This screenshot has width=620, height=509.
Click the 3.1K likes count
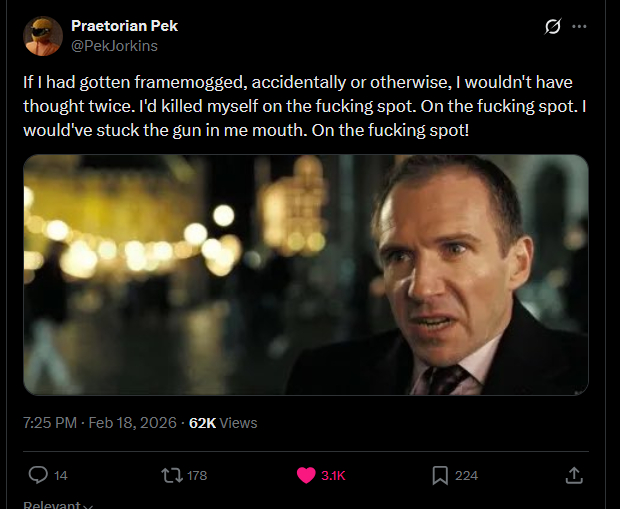point(333,476)
